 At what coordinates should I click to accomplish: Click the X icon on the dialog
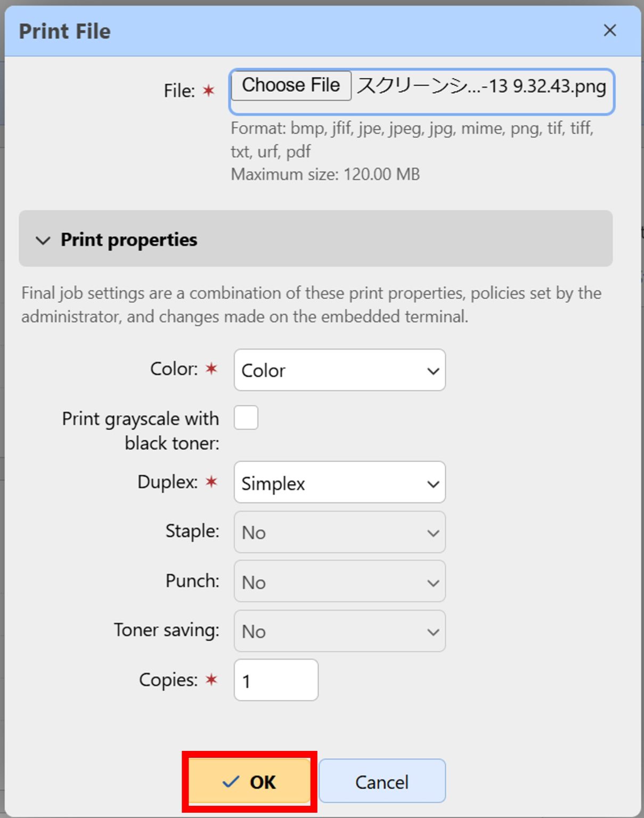(x=609, y=30)
